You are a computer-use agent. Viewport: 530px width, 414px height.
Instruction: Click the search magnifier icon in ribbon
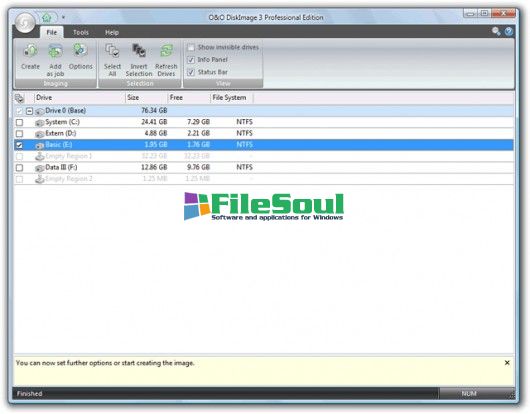pos(496,32)
